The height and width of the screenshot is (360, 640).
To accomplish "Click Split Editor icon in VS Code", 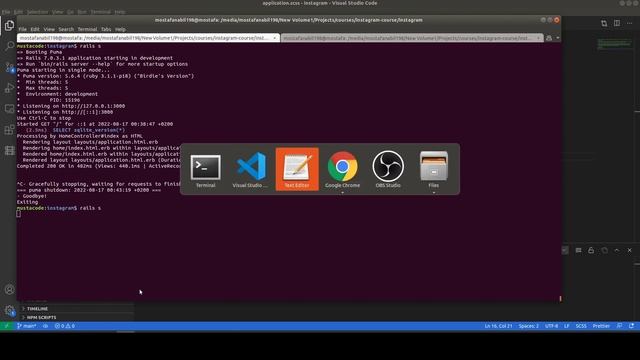I will [617, 23].
